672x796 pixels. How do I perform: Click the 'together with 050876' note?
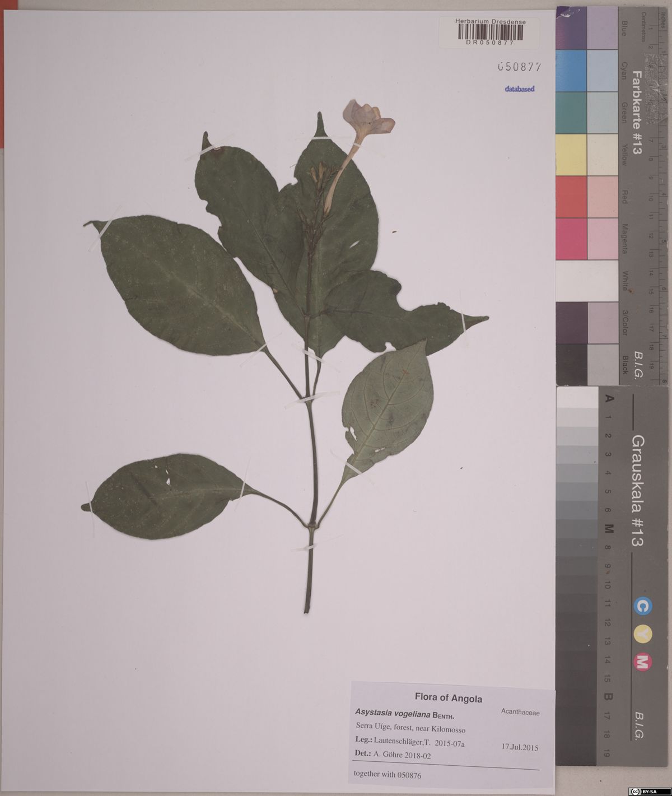click(387, 776)
